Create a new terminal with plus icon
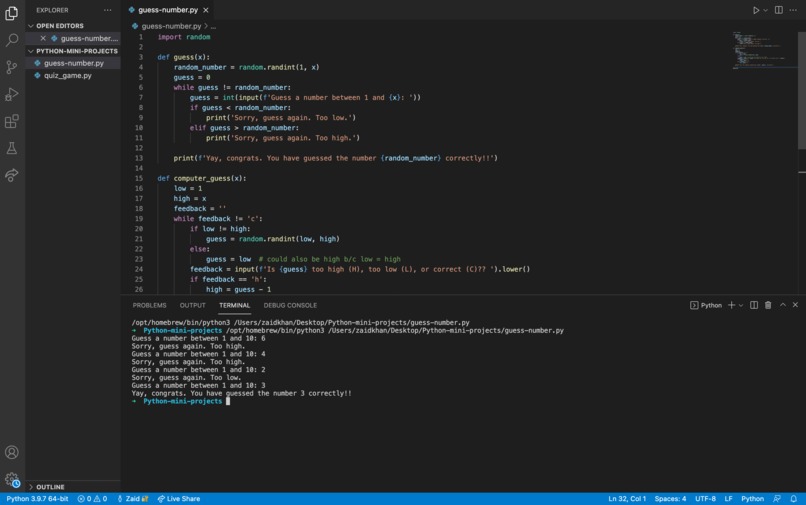 (x=731, y=305)
